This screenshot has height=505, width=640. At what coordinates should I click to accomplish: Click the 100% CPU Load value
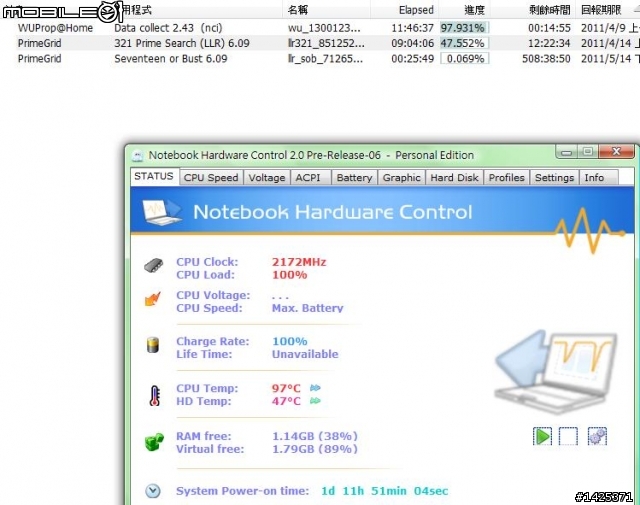290,275
